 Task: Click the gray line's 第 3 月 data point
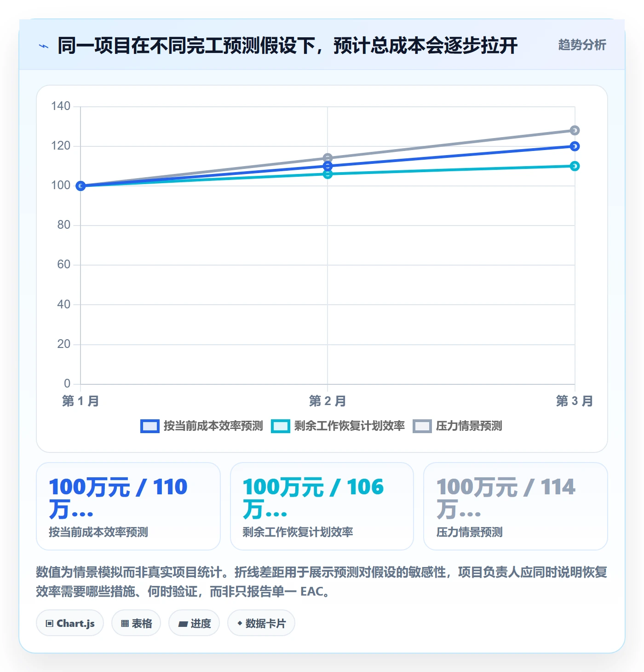[x=575, y=130]
